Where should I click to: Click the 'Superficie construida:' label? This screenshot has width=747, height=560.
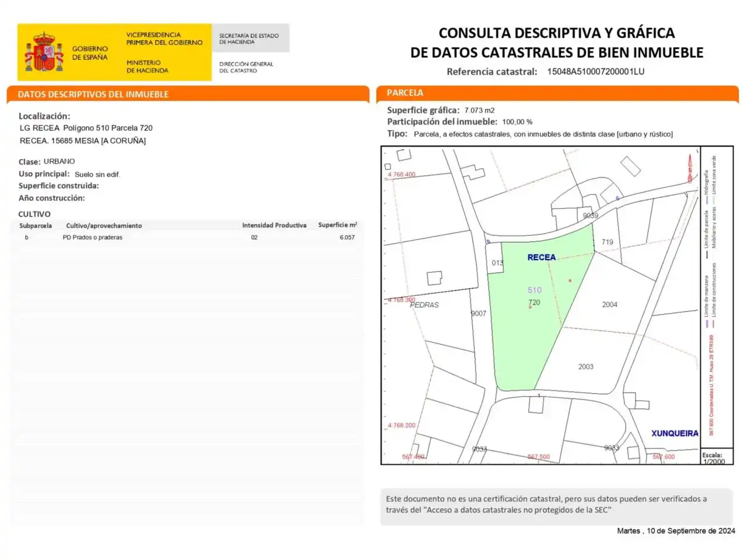click(59, 185)
